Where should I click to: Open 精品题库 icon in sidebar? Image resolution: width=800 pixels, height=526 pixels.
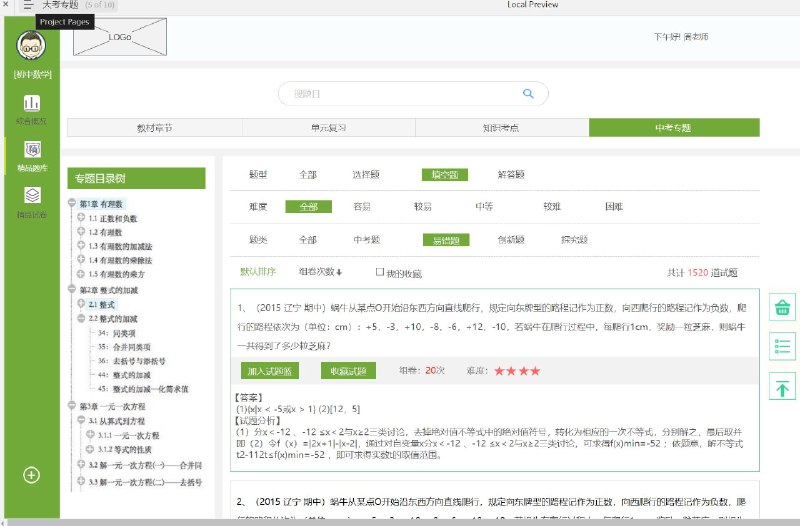[x=32, y=149]
